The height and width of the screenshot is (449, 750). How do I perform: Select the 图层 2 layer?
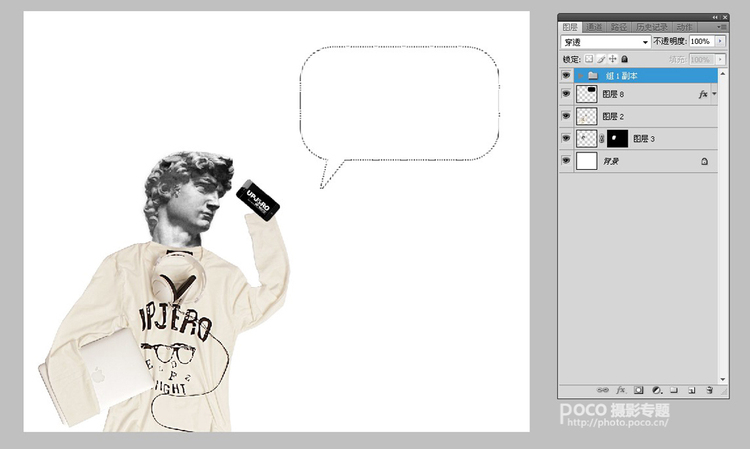[650, 117]
